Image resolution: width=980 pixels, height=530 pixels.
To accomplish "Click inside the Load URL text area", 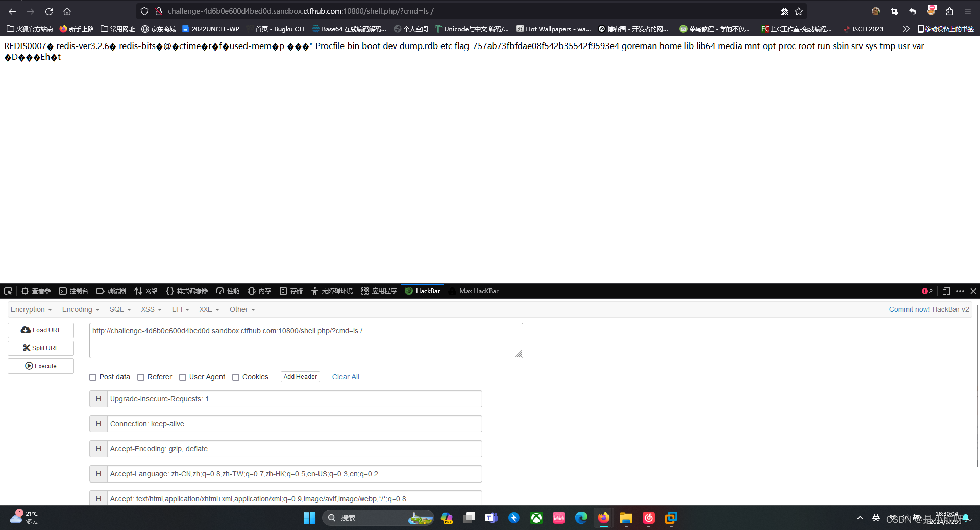I will (305, 340).
